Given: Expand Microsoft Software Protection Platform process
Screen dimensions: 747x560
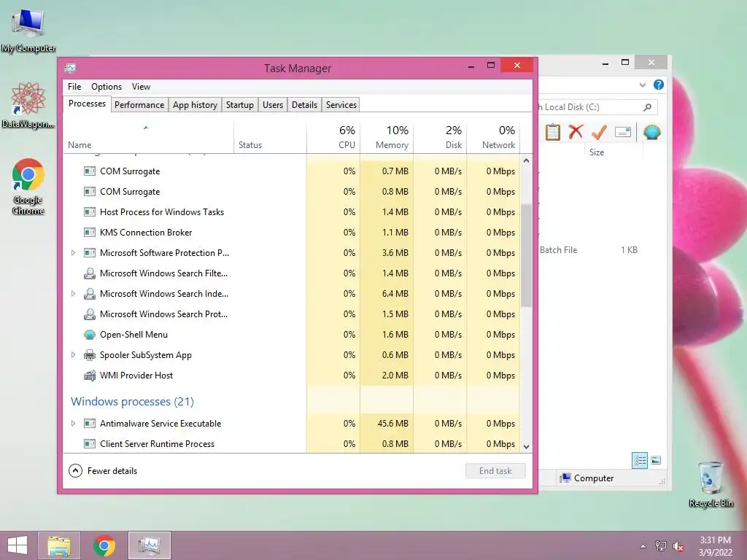Looking at the screenshot, I should tap(73, 253).
